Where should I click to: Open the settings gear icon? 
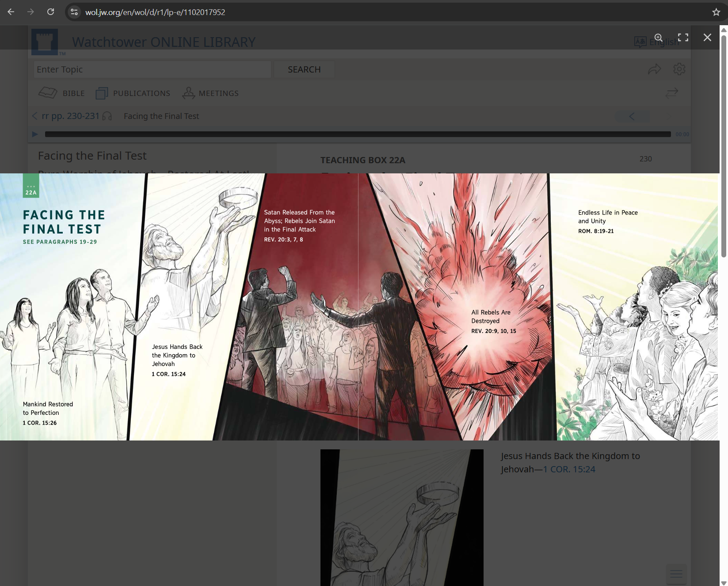[x=679, y=69]
